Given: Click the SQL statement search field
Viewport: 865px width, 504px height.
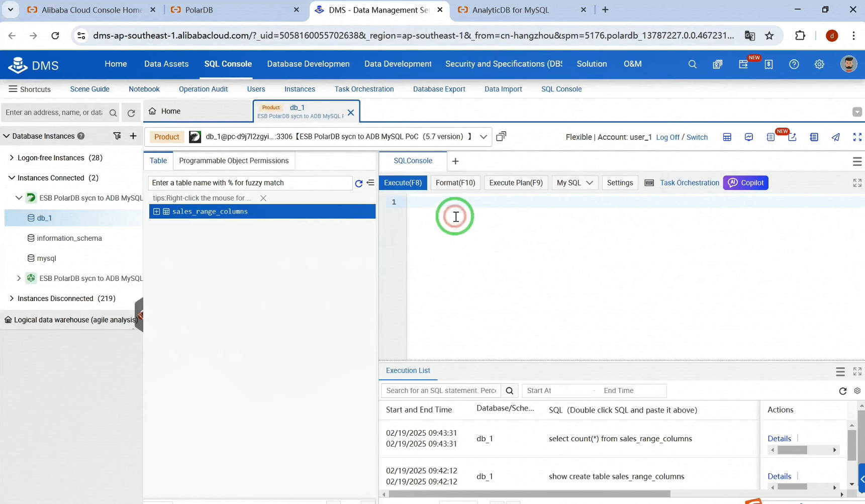Looking at the screenshot, I should coord(441,391).
